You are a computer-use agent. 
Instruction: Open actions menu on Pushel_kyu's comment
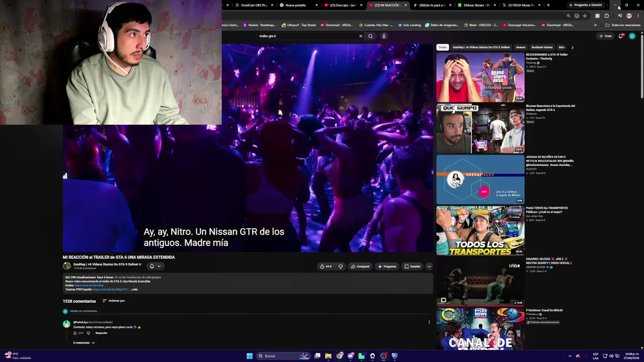[x=429, y=322]
